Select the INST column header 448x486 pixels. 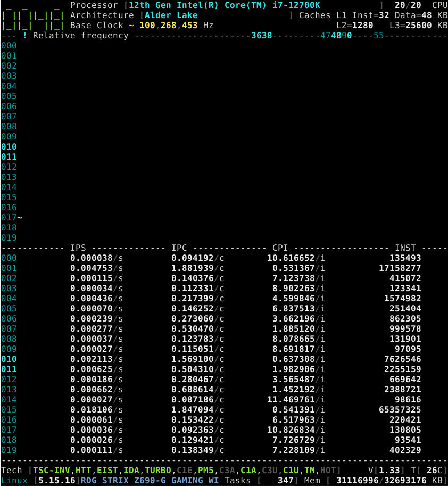[x=406, y=248]
